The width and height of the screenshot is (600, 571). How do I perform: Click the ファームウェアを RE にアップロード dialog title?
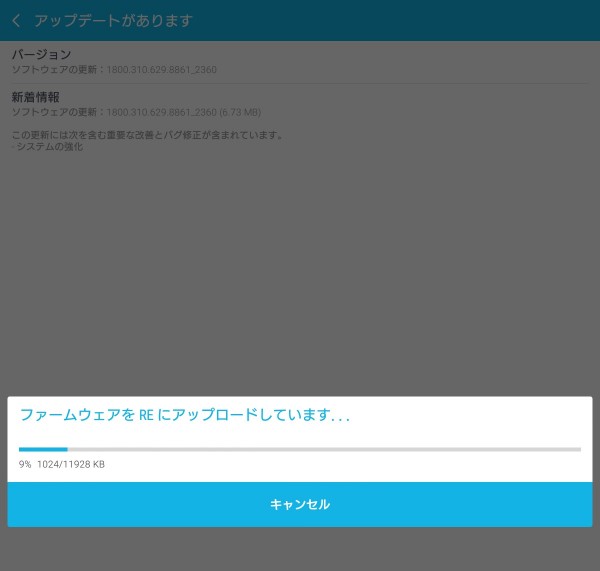pyautogui.click(x=185, y=415)
